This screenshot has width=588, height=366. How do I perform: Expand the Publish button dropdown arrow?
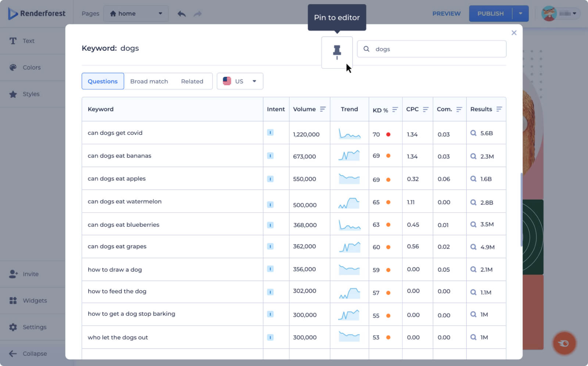(520, 14)
